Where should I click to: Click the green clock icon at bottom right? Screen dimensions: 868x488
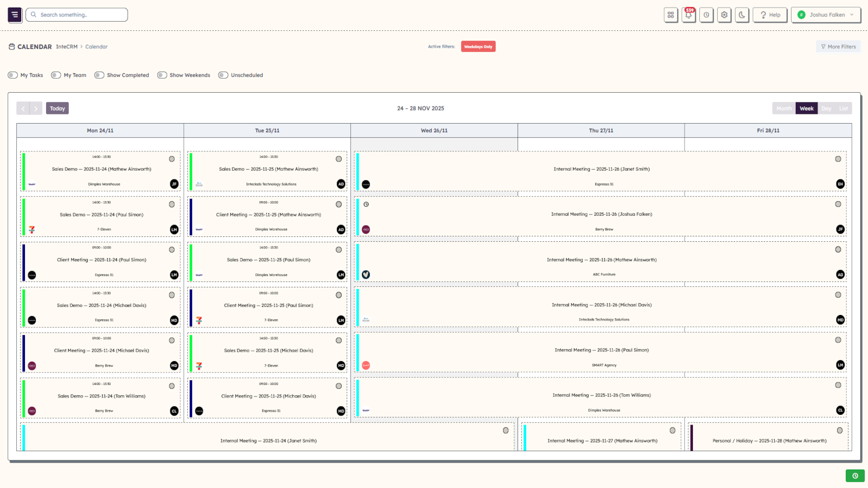pos(855,476)
